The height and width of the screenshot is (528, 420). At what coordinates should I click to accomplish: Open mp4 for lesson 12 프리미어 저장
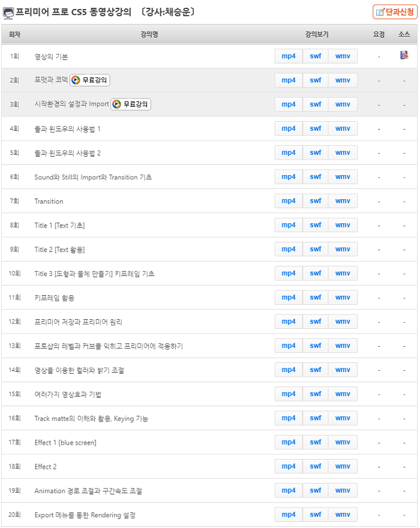(x=289, y=322)
